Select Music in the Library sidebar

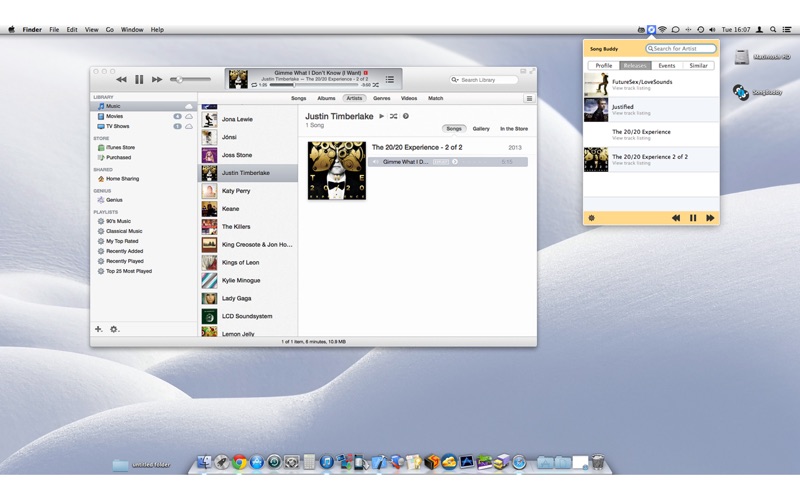pos(144,106)
